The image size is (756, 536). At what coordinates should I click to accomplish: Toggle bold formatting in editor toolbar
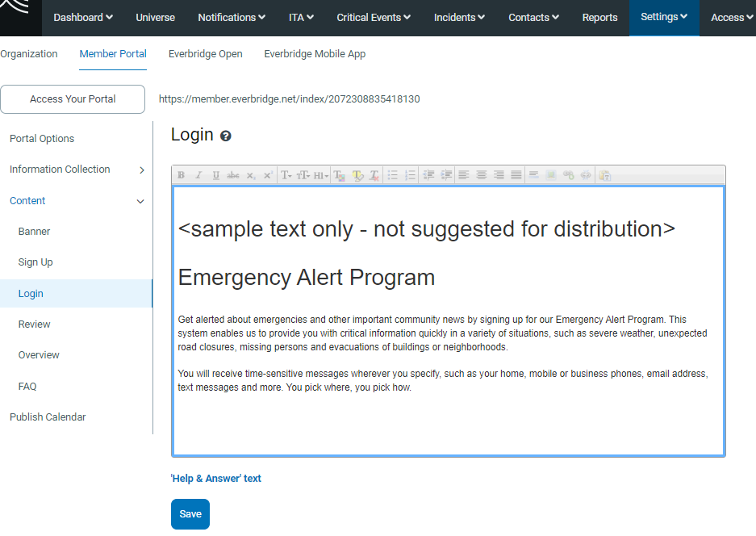[181, 175]
